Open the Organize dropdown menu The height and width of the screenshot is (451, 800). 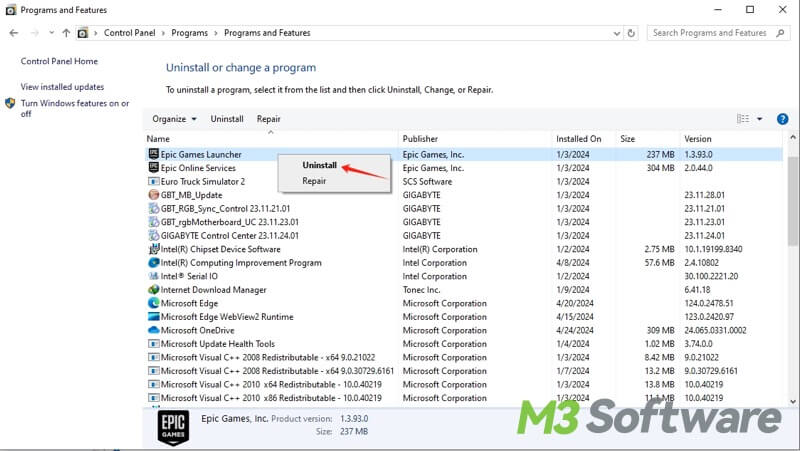click(x=174, y=119)
